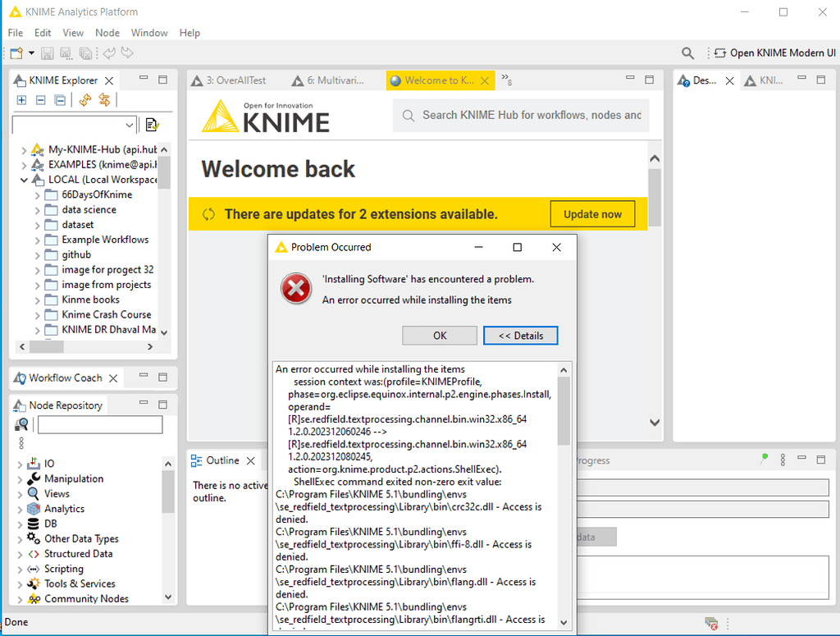Save all open workflows
The height and width of the screenshot is (636, 840).
click(x=85, y=53)
